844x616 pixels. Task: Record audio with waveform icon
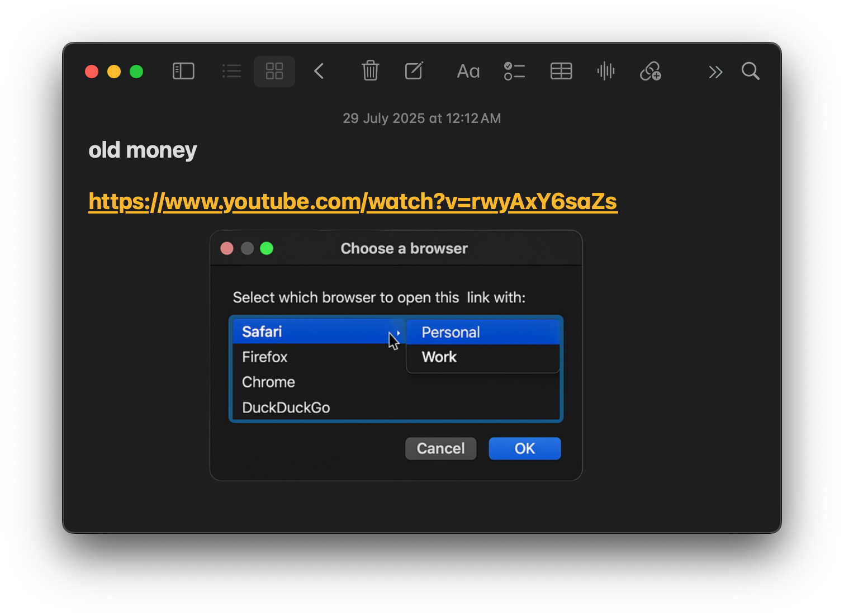tap(605, 71)
